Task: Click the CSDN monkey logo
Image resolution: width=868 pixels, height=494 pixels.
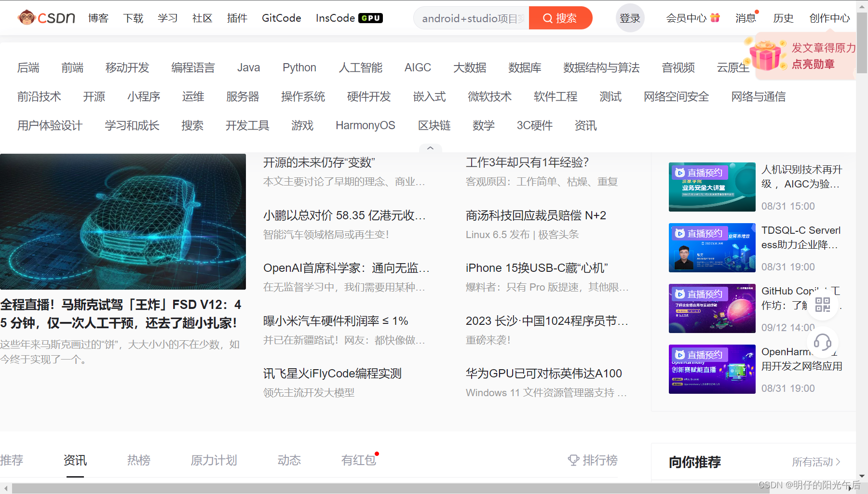Action: [x=46, y=18]
